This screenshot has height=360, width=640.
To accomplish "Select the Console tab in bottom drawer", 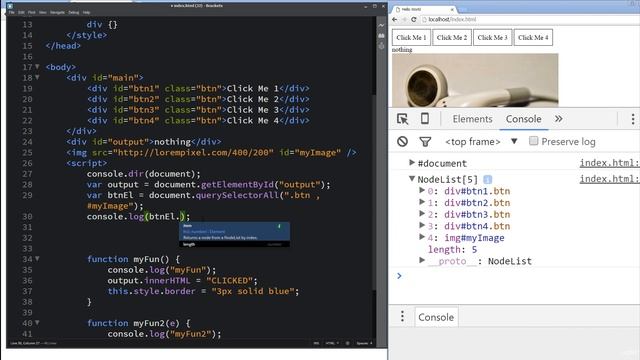I will pyautogui.click(x=436, y=317).
